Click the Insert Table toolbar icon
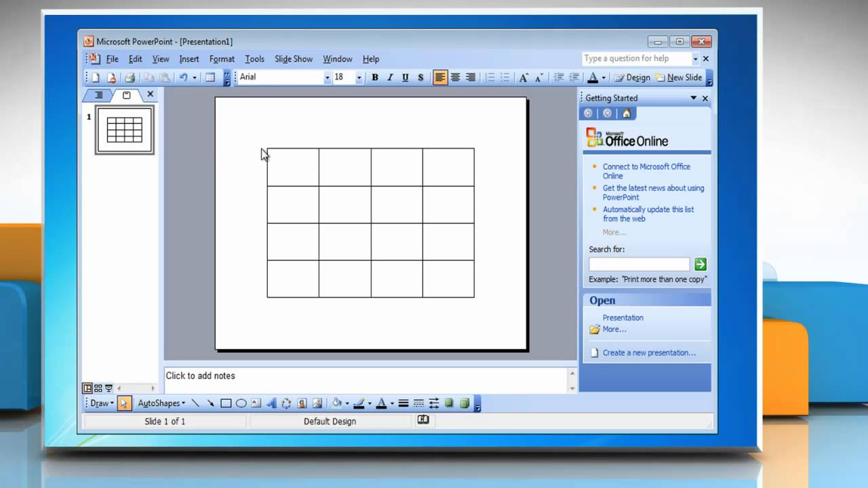 [x=210, y=77]
